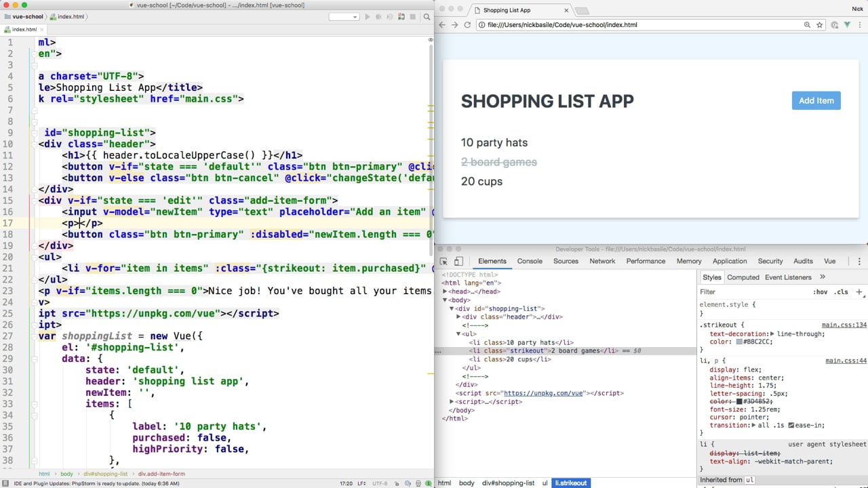868x488 pixels.
Task: Click the Chrome back arrow
Action: 442,24
